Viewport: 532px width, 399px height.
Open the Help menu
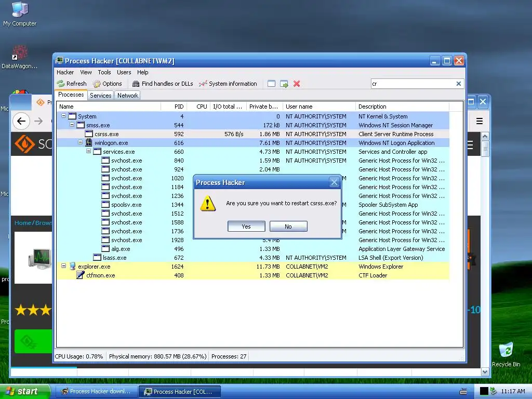coord(142,72)
